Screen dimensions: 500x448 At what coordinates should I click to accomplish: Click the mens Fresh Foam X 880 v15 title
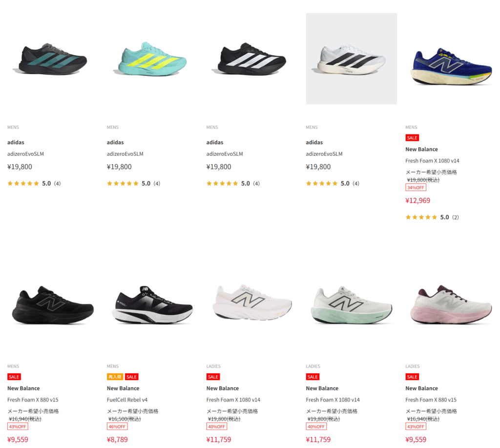tap(33, 400)
